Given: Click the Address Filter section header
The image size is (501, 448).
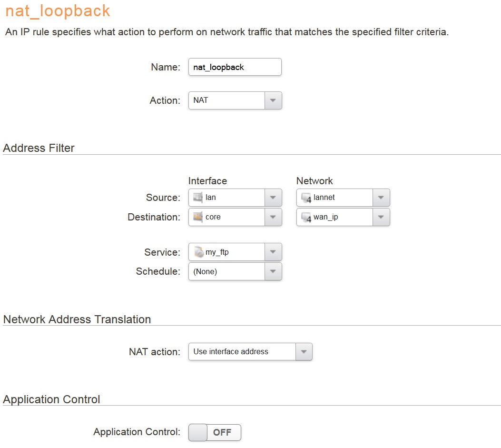Looking at the screenshot, I should coord(39,148).
